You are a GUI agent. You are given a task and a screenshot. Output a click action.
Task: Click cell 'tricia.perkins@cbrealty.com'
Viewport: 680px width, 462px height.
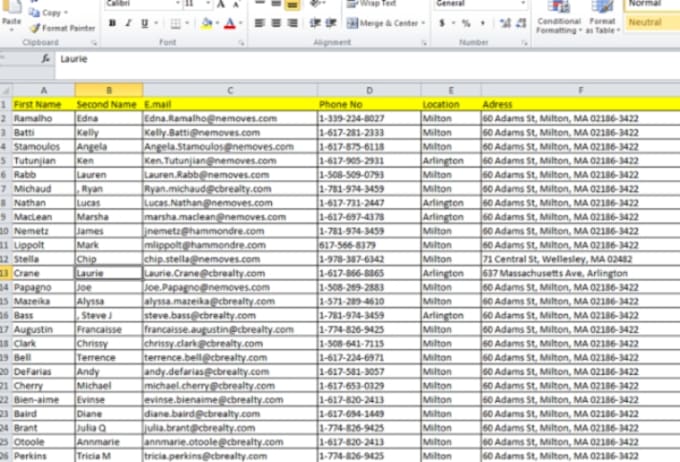pyautogui.click(x=230, y=456)
